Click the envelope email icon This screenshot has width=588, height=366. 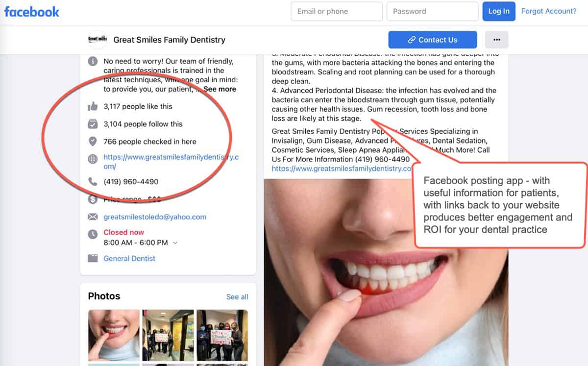tap(93, 217)
